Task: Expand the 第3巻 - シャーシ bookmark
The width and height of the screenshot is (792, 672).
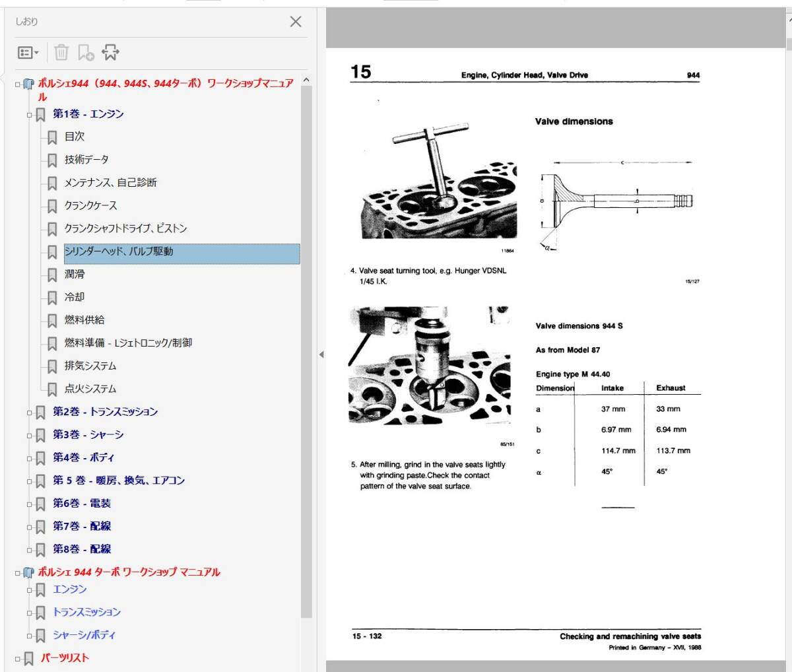Action: click(29, 436)
